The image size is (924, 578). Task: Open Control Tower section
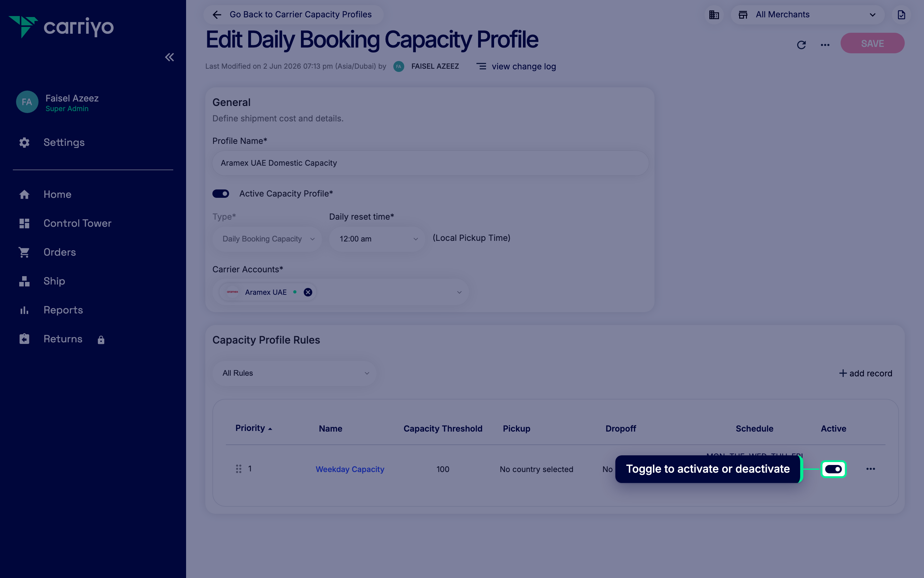[77, 223]
